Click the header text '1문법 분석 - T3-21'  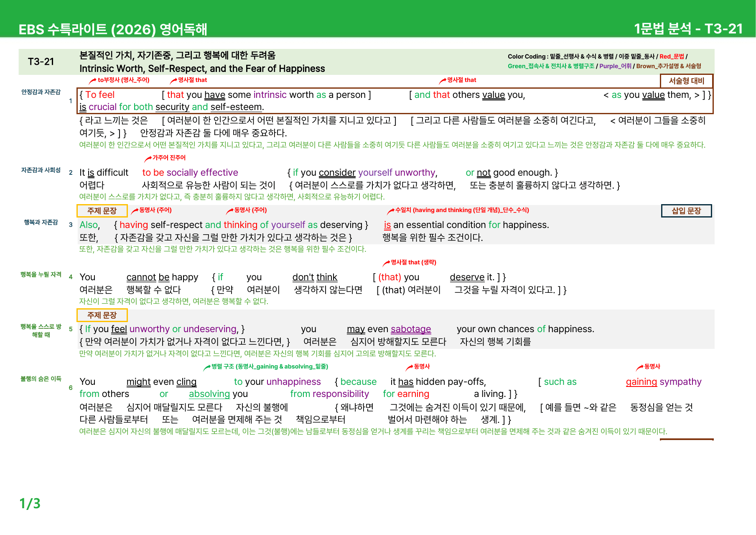pyautogui.click(x=688, y=28)
